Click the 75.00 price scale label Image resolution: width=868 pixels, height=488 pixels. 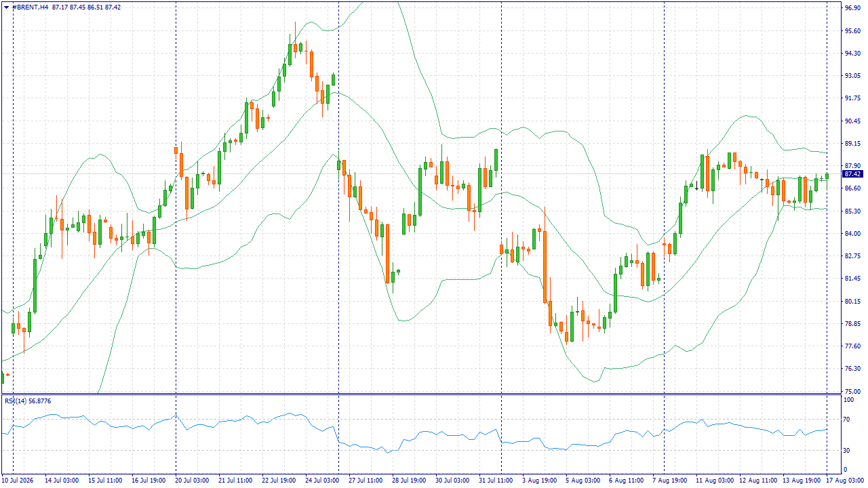(x=852, y=391)
